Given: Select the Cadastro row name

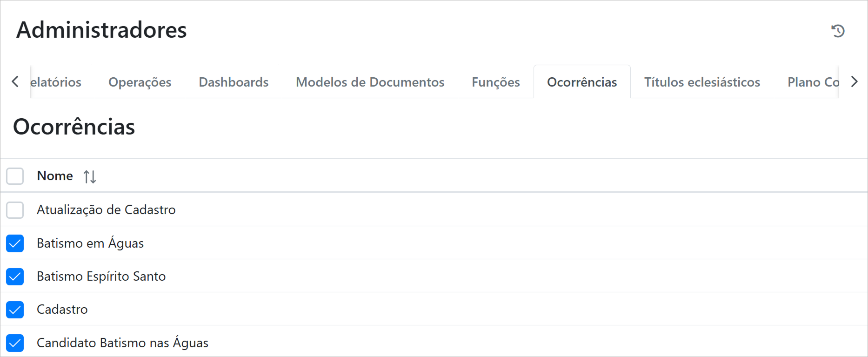Looking at the screenshot, I should point(62,310).
